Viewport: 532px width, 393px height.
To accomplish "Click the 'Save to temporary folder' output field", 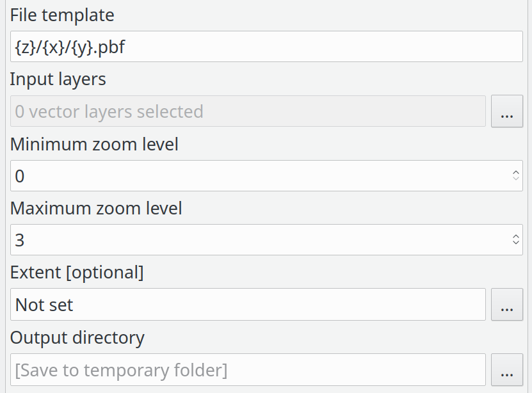I will (x=248, y=369).
